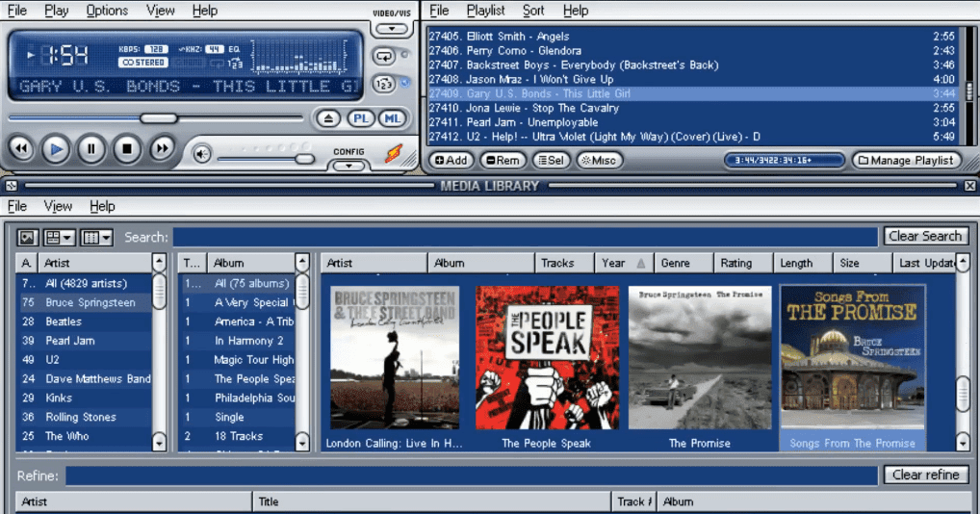Select Elliott Smith - Angels in playlist
This screenshot has height=514, width=980.
(x=691, y=37)
